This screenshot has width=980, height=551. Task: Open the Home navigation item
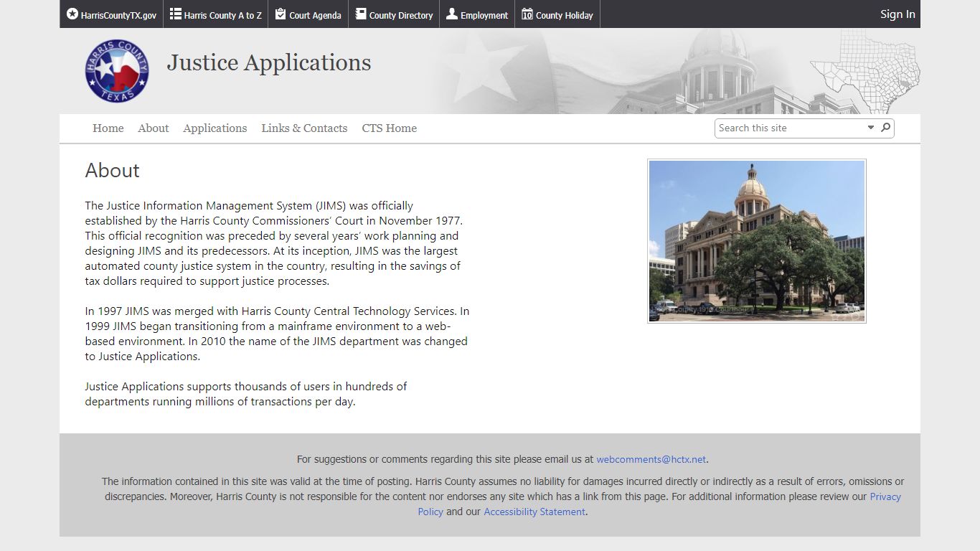tap(108, 128)
